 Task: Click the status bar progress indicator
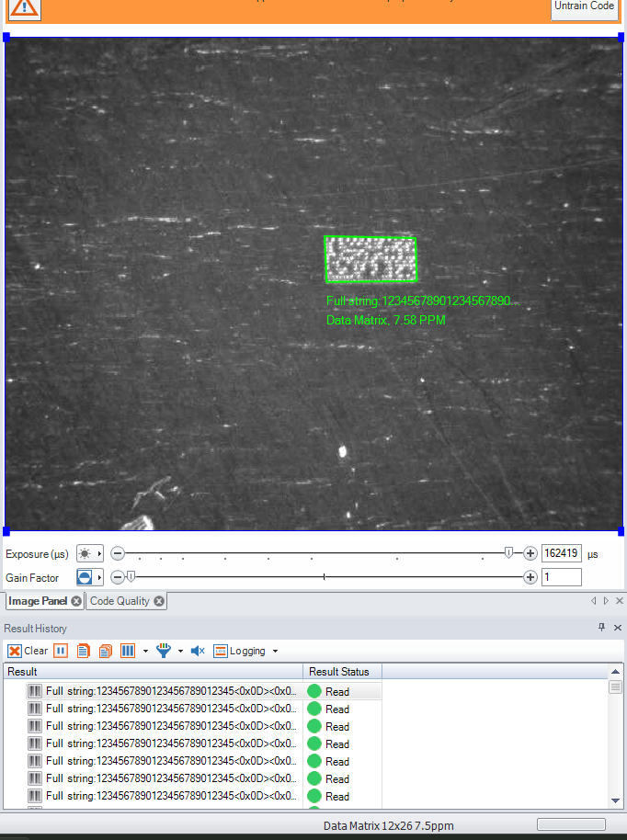point(571,824)
